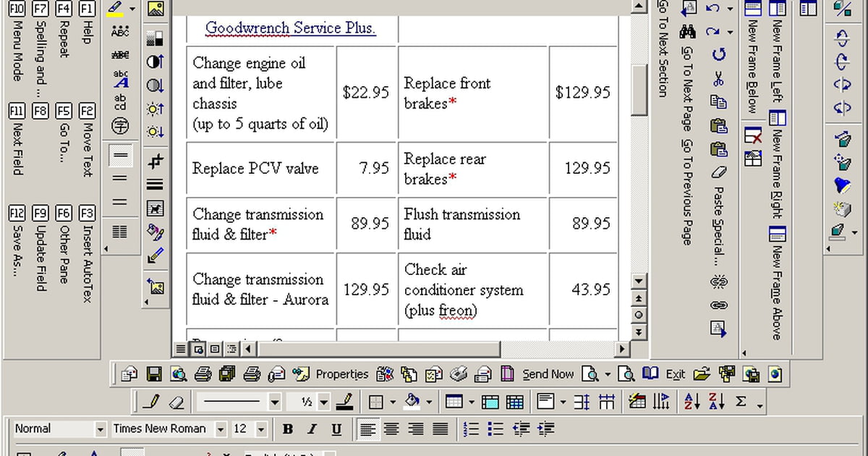Click the Lighting lamp icon in 3-D toolbar
The width and height of the screenshot is (868, 456).
(x=841, y=185)
